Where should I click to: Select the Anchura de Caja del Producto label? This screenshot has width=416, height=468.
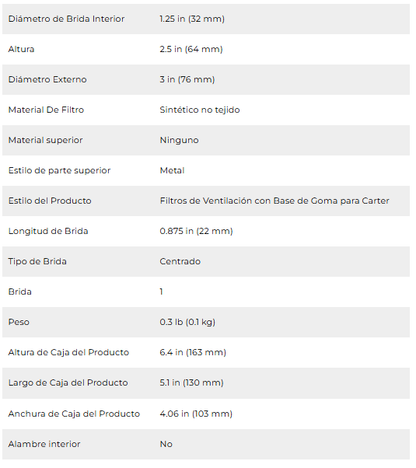click(x=74, y=414)
